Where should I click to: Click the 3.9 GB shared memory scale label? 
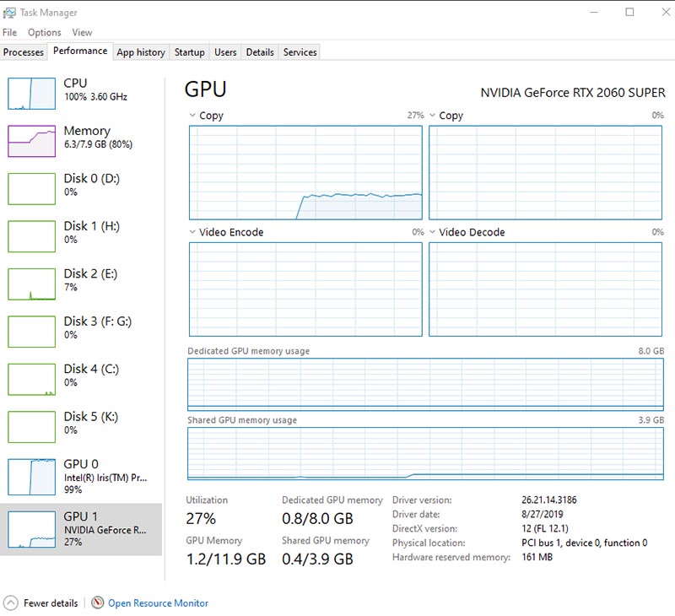[x=651, y=419]
